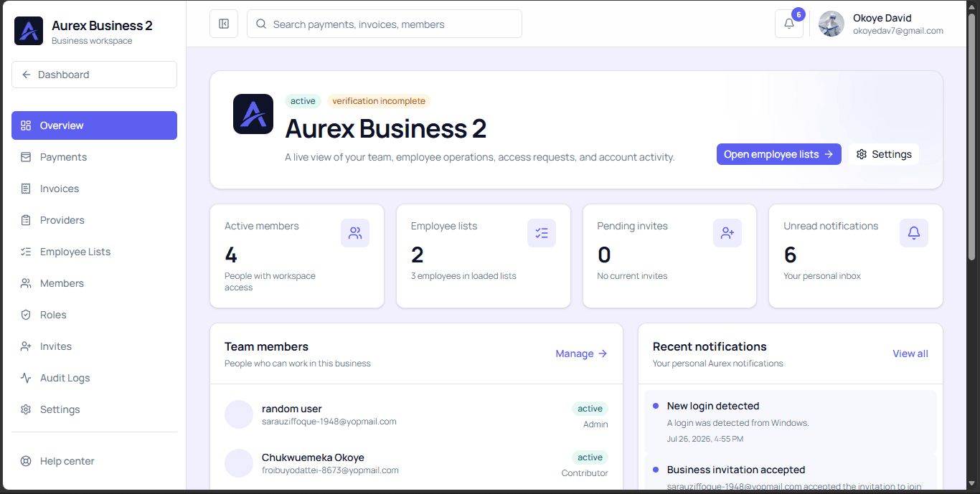This screenshot has width=980, height=494.
Task: Click the Aurex logo in the sidebar header
Action: (x=29, y=31)
